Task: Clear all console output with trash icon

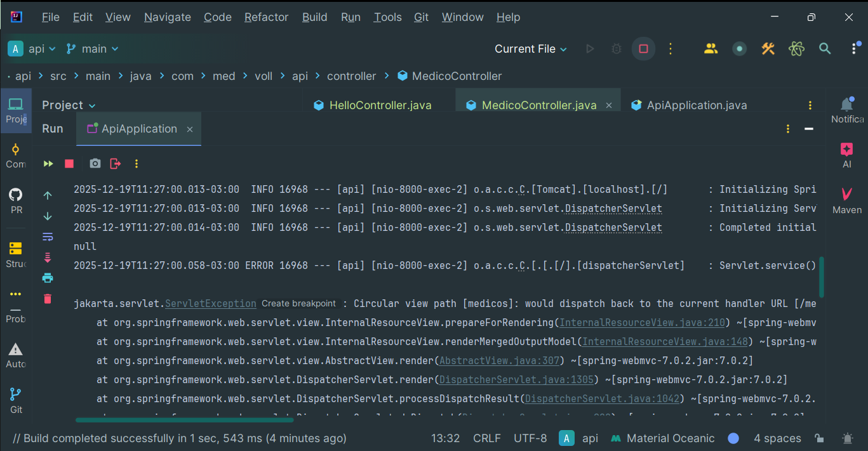Action: 48,298
